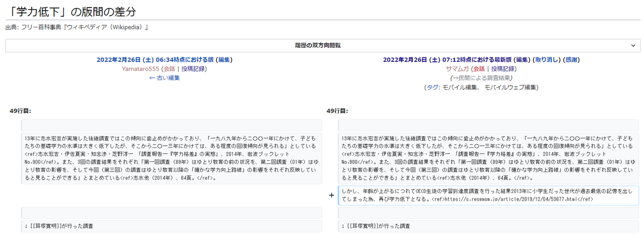Click right line ; [[耳塚寛明]]が行った調査
Image resolution: width=644 pixels, height=235 pixels.
click(488, 226)
